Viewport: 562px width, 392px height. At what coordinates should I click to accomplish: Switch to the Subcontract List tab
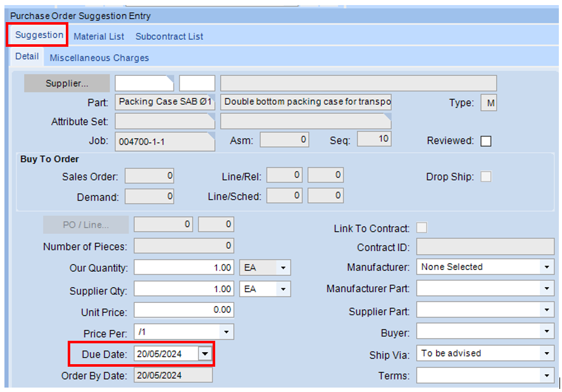(x=169, y=36)
